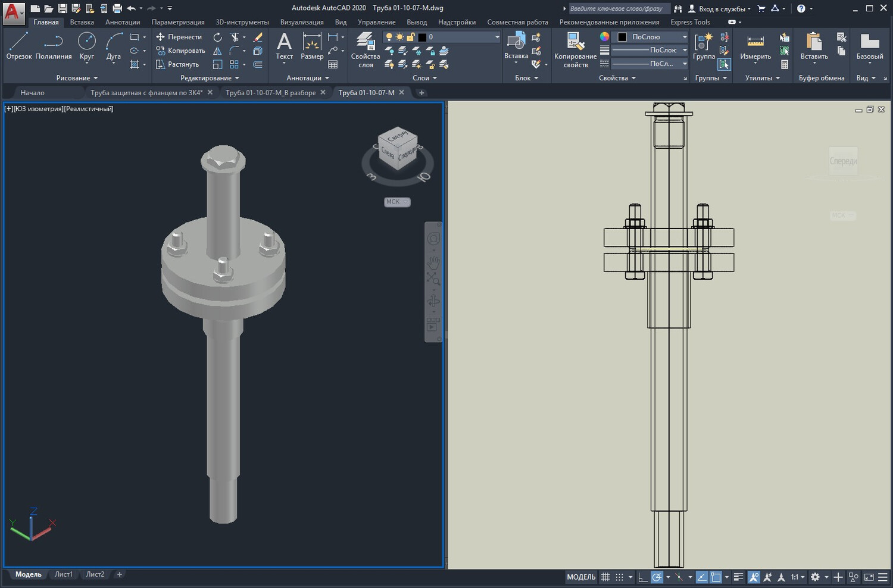This screenshot has height=588, width=893.
Task: Open the Аннотации ribbon tab
Action: pyautogui.click(x=123, y=22)
